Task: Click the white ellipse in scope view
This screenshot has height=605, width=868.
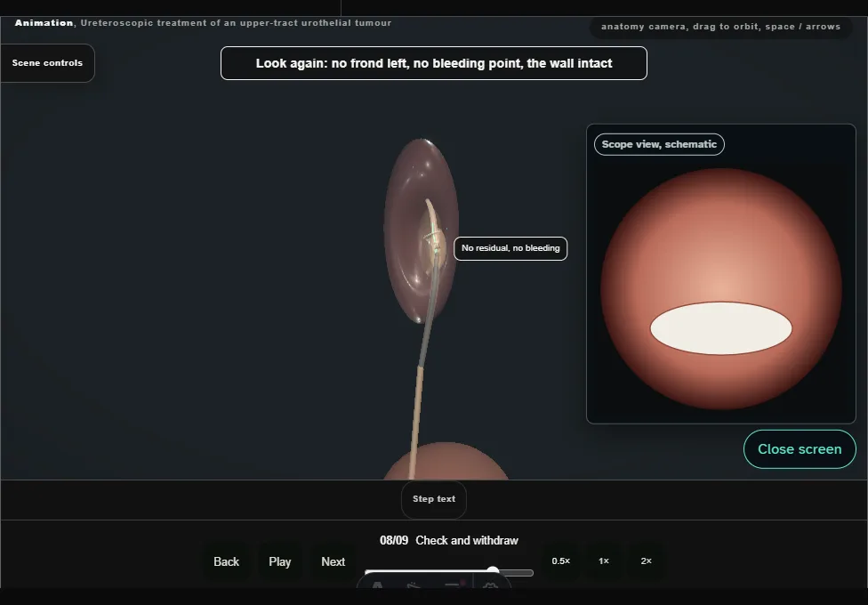Action: pos(720,328)
